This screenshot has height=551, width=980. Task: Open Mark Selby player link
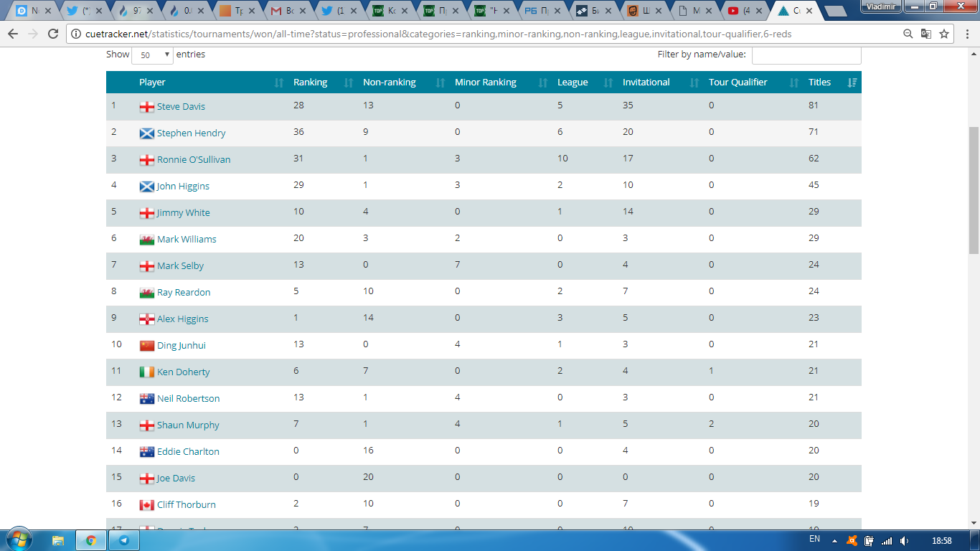point(180,265)
